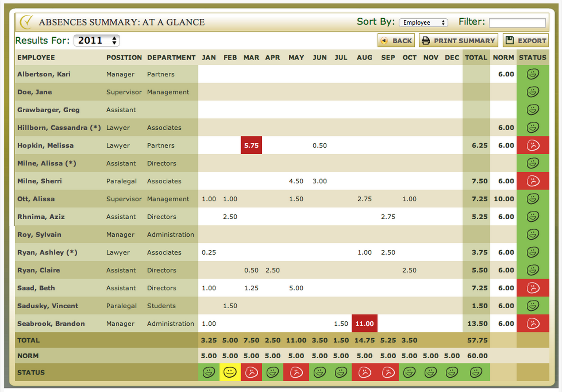This screenshot has width=562, height=392.
Task: Click the checkmark logo beside Absences Summary title
Action: point(26,22)
